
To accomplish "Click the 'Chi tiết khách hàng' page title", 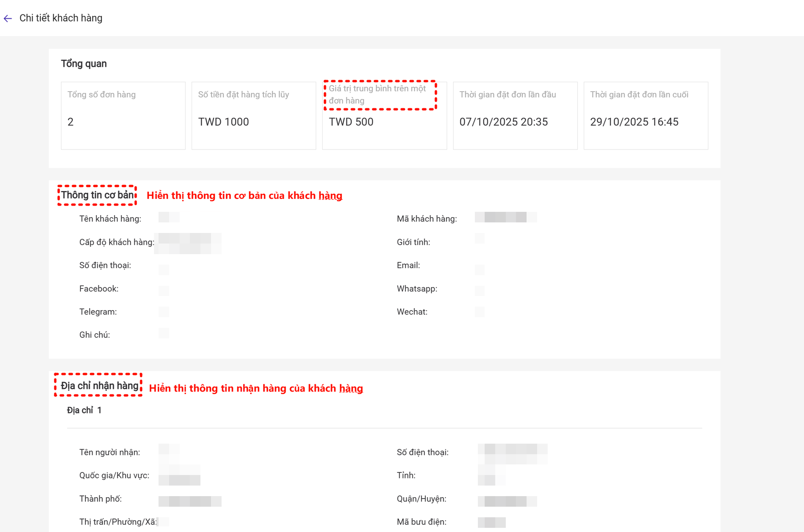I will (61, 18).
